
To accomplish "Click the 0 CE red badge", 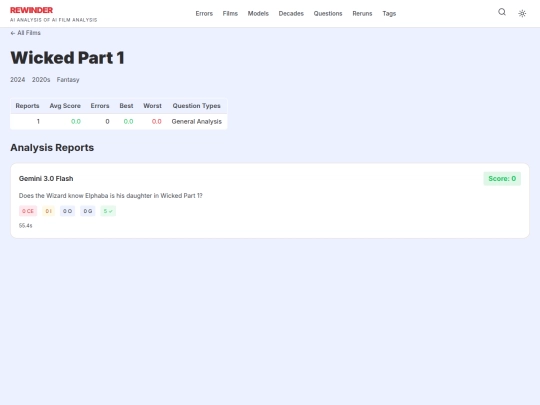I will click(28, 211).
